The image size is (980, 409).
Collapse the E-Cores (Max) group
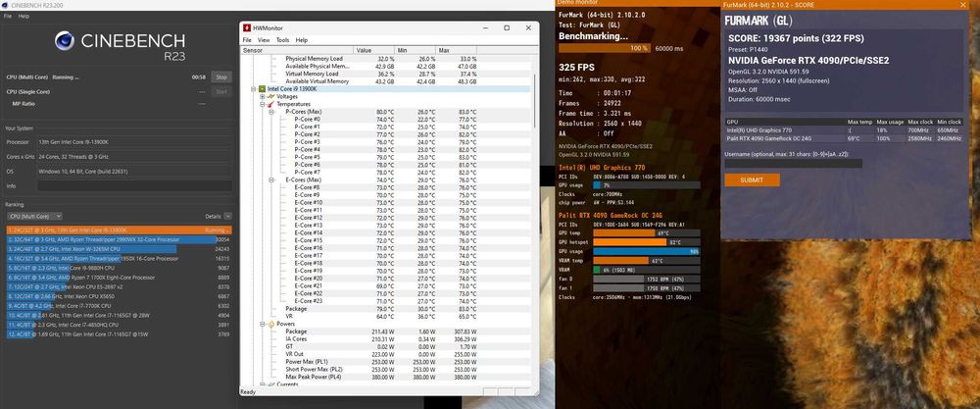pos(271,180)
